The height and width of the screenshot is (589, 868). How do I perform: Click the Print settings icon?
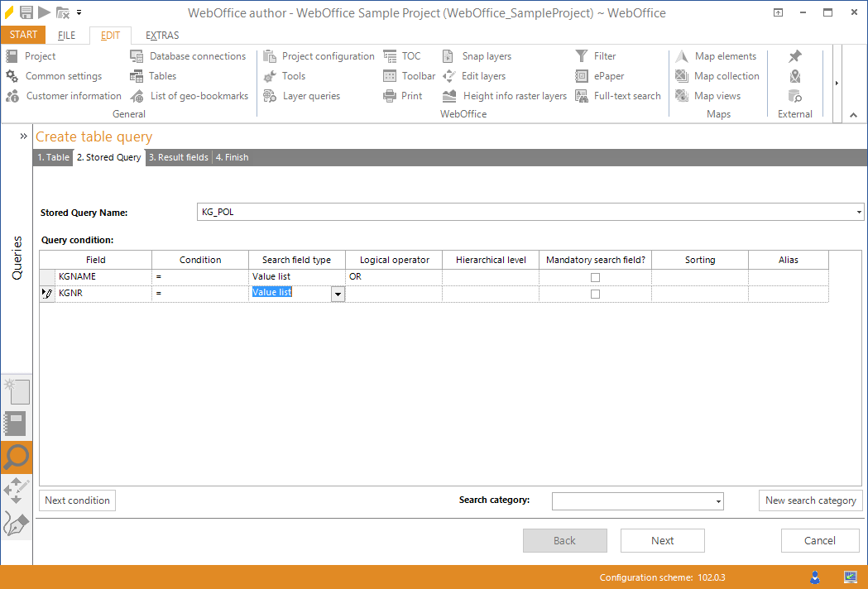pyautogui.click(x=405, y=95)
